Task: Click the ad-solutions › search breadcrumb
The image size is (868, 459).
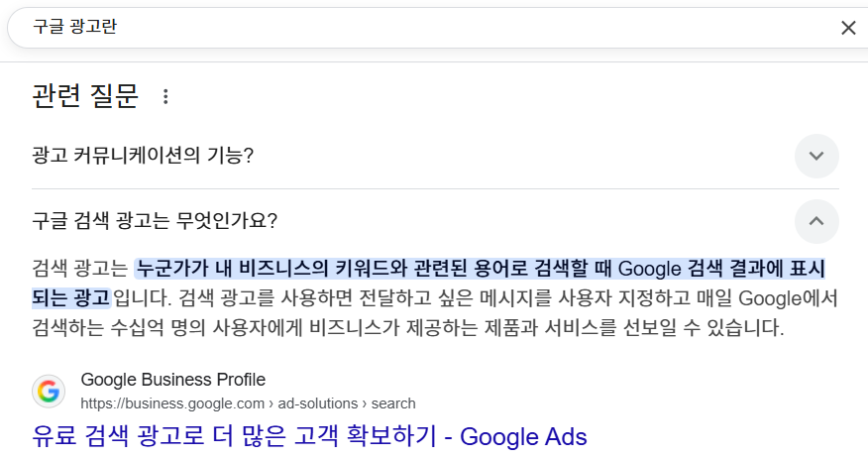Action: (347, 403)
